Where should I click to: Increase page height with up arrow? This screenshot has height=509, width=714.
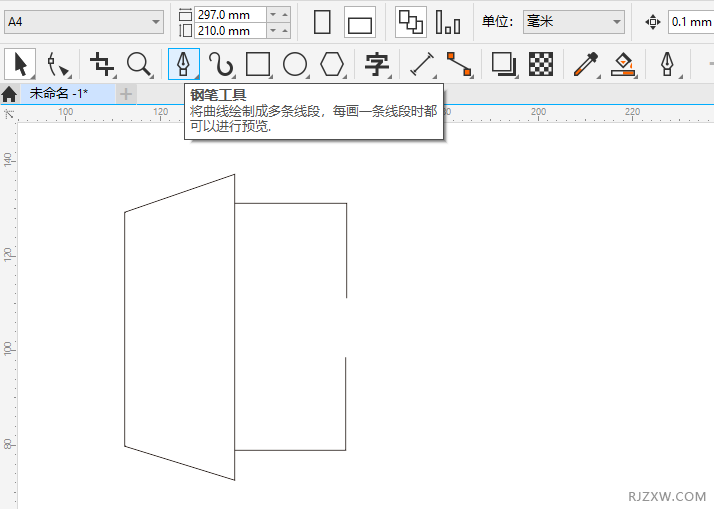pos(285,31)
